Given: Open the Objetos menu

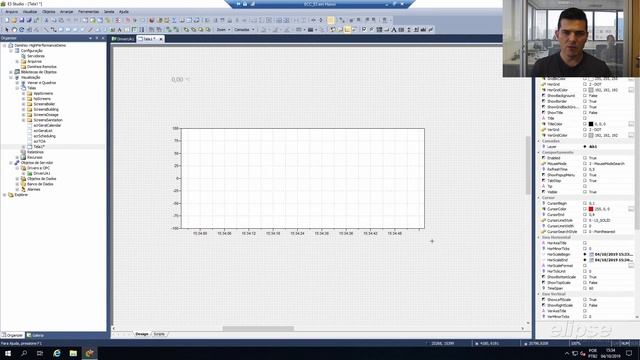Looking at the screenshot, I should [49, 12].
